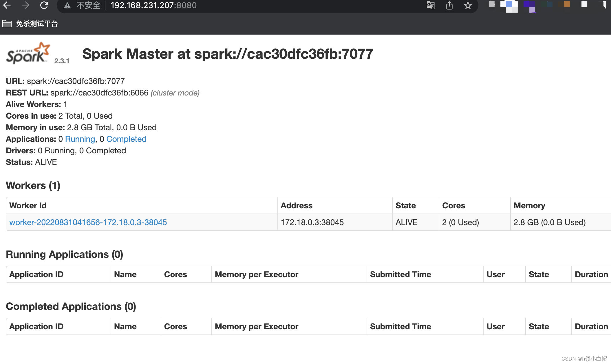Click the Alive Workers: 1 line
611x364 pixels.
pyautogui.click(x=36, y=104)
